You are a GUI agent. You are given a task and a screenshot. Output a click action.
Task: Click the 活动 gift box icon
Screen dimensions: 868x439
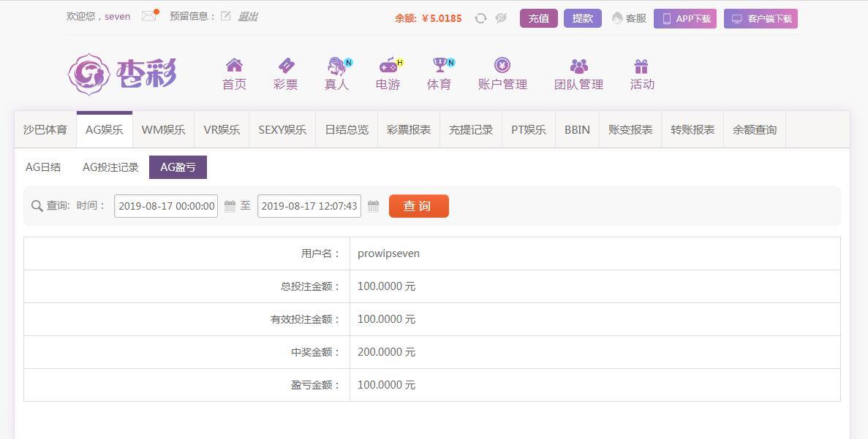(x=641, y=66)
